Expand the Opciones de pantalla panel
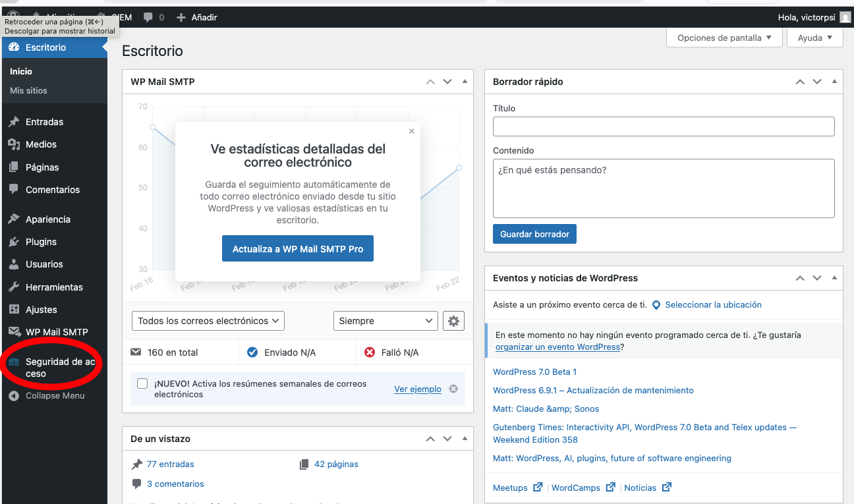This screenshot has height=504, width=854. click(x=724, y=38)
